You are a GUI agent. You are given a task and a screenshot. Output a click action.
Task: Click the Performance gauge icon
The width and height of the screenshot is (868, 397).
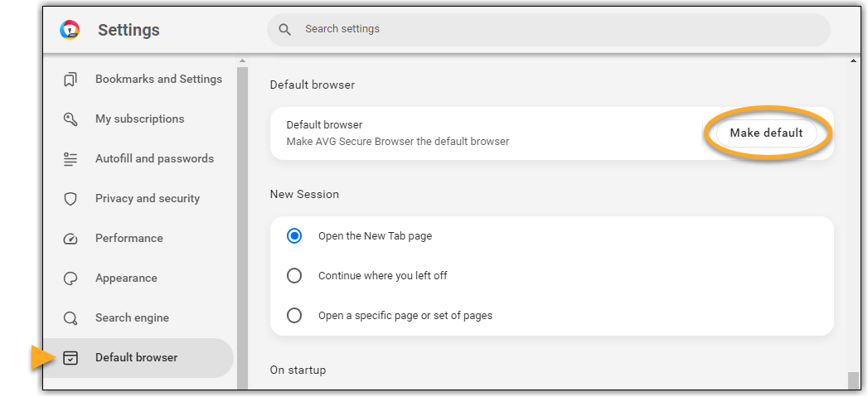pos(70,239)
